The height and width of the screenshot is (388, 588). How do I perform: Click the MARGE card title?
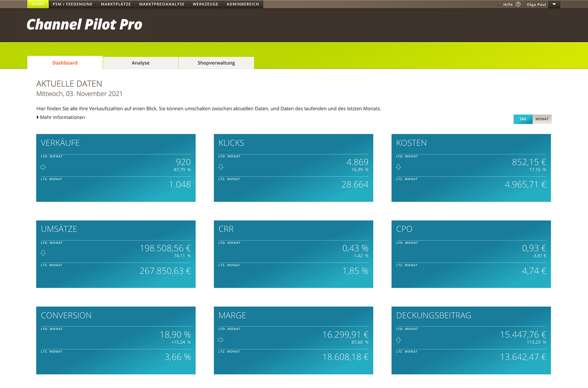click(232, 315)
